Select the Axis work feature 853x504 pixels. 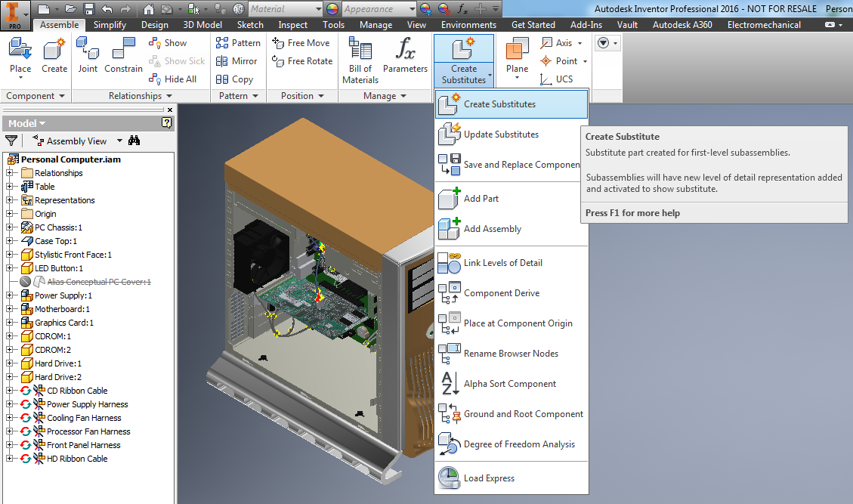click(557, 43)
